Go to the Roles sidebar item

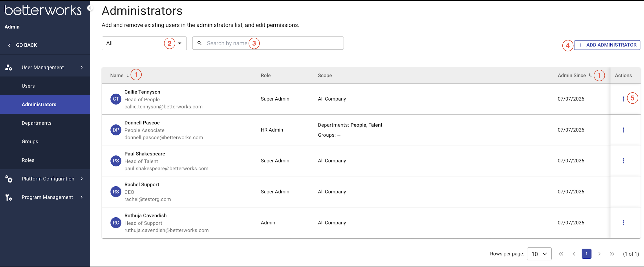[45, 160]
